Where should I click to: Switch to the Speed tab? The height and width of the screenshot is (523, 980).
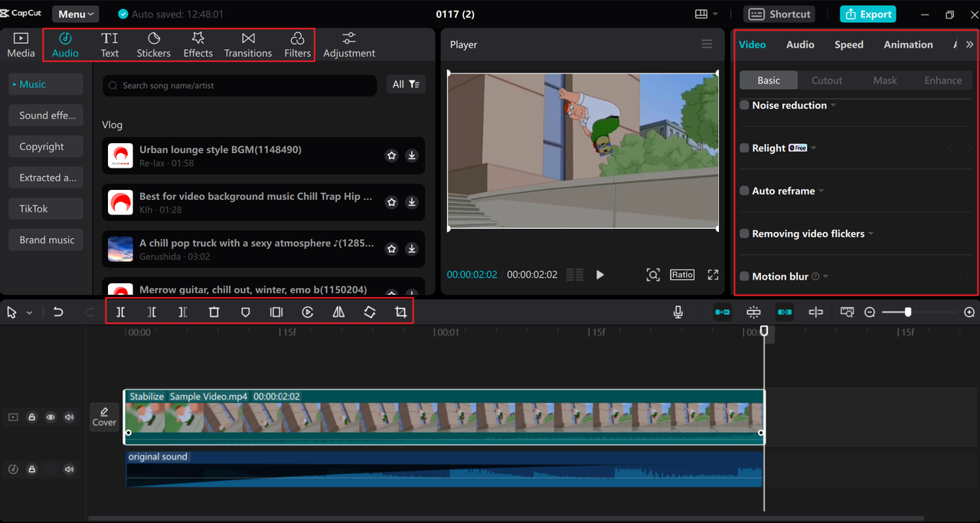click(x=848, y=44)
